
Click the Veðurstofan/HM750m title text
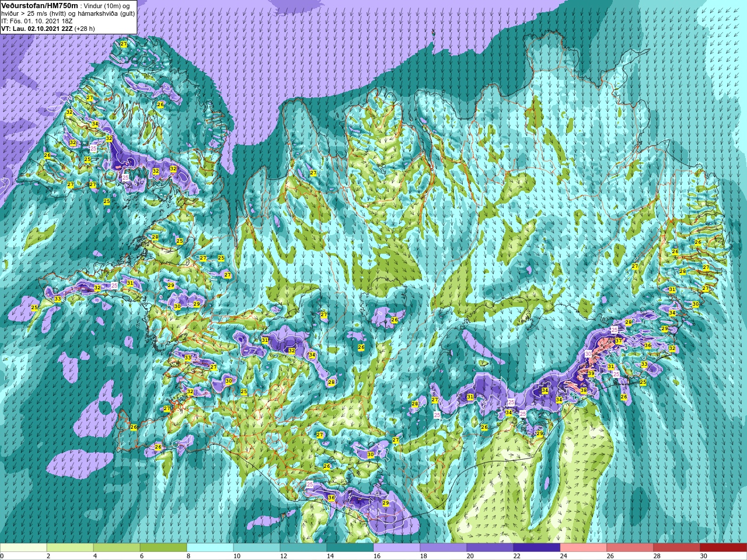[39, 5]
